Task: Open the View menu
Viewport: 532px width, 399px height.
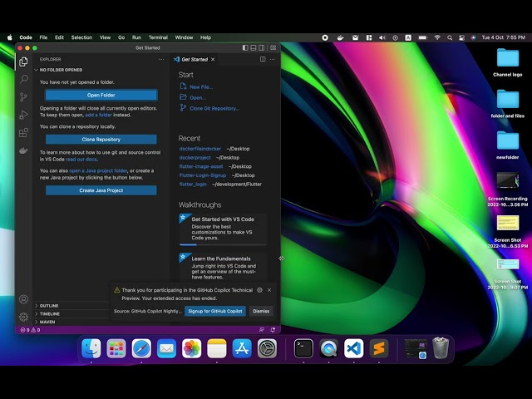Action: [106, 37]
